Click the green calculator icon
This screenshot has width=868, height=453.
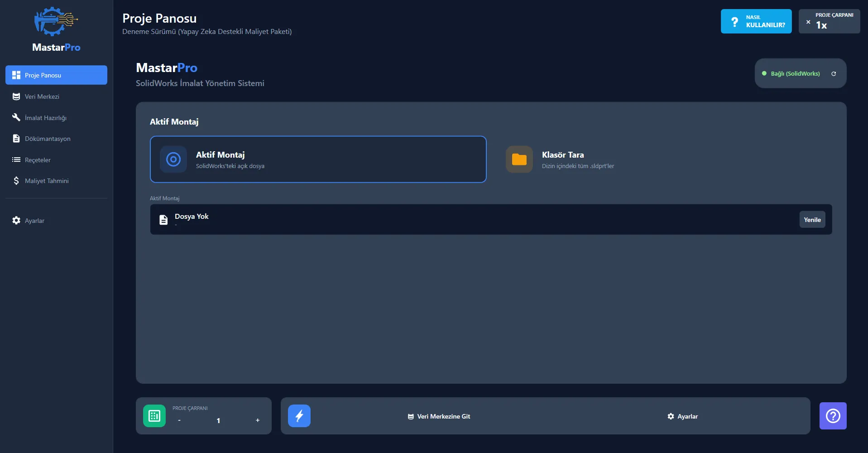tap(154, 416)
